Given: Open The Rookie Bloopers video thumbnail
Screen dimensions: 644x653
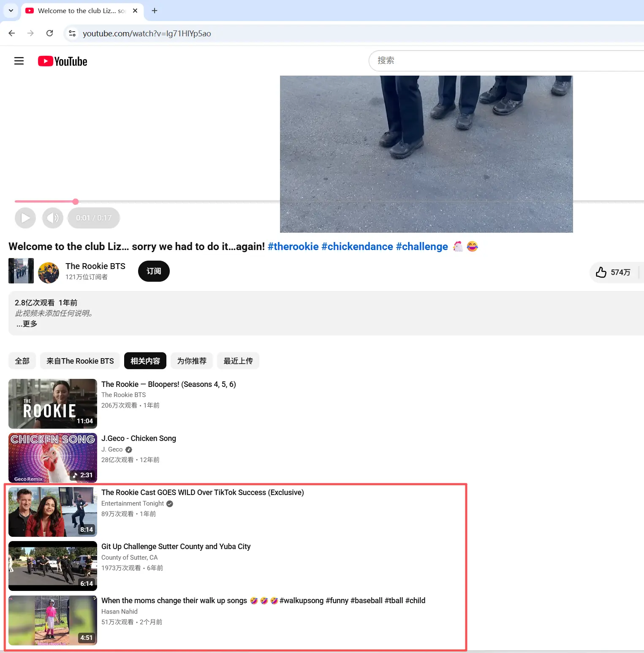Looking at the screenshot, I should click(x=53, y=404).
